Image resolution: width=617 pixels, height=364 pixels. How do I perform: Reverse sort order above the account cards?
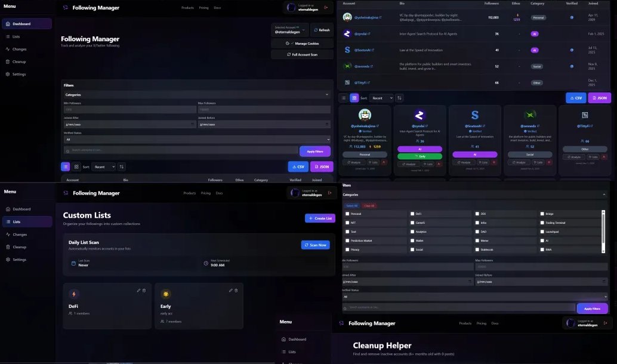pos(399,98)
